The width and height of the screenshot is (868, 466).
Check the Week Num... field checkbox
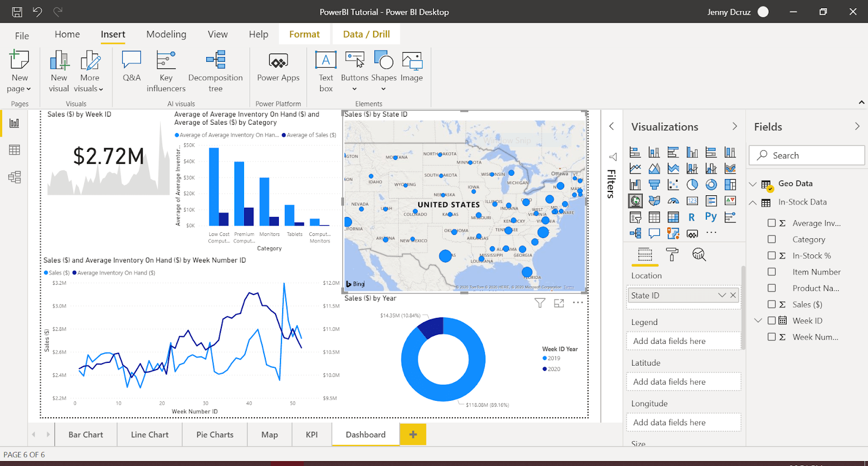[771, 337]
